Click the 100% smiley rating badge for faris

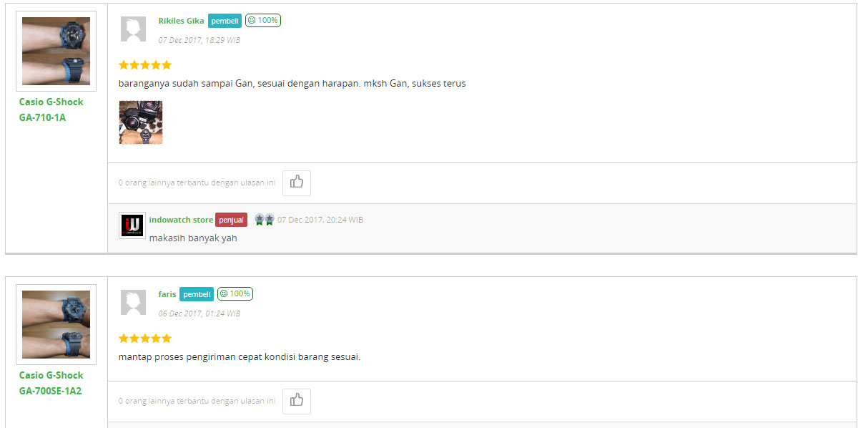(x=235, y=293)
